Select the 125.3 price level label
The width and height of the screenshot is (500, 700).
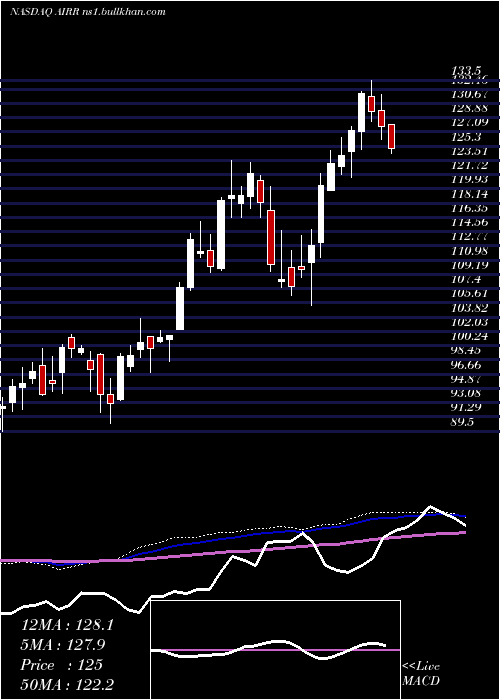[466, 137]
